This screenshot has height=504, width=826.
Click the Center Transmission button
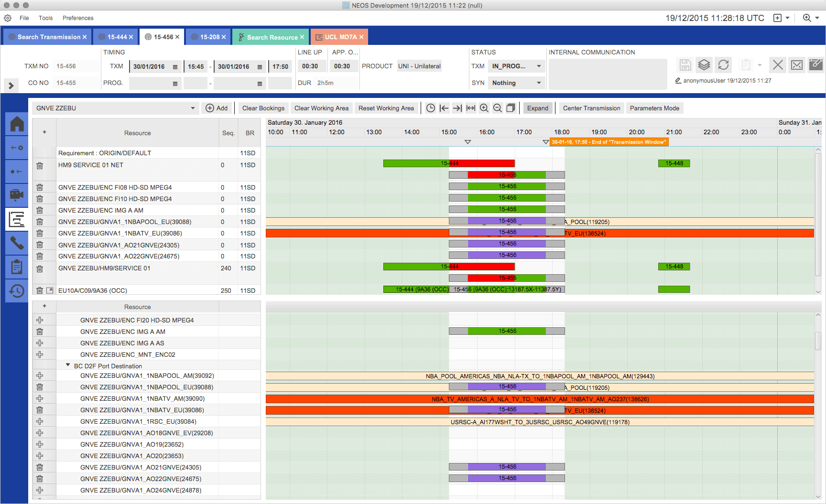pyautogui.click(x=591, y=108)
